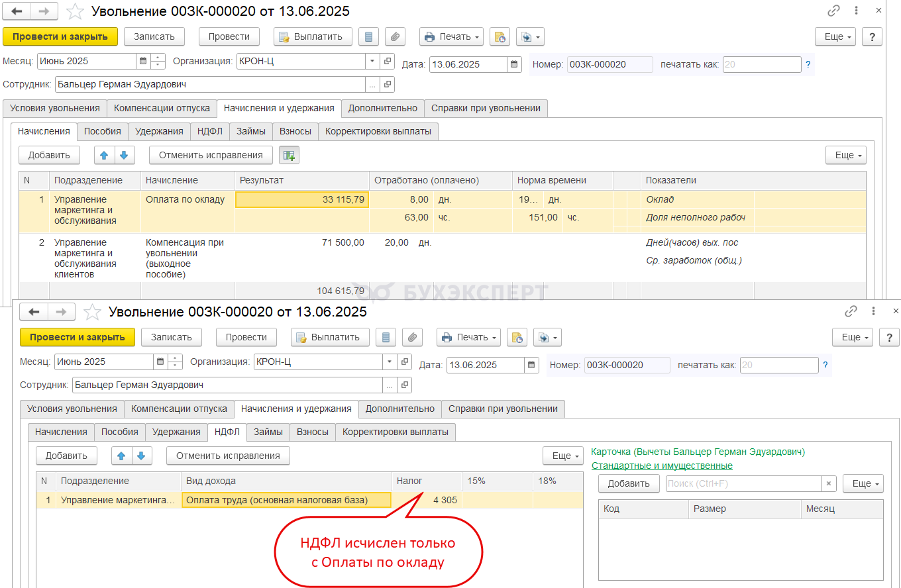This screenshot has height=588, width=901.
Task: Move row down with blue arrow in НДФЛ tab
Action: pyautogui.click(x=142, y=456)
